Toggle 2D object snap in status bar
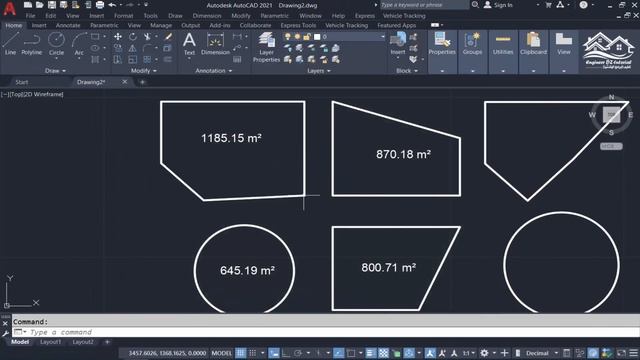This screenshot has width=640, height=360. click(351, 353)
